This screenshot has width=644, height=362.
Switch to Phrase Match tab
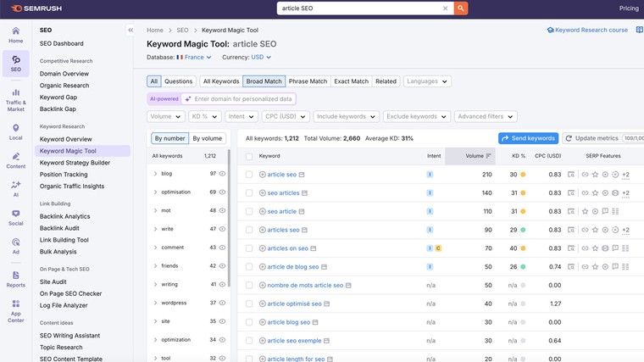tap(308, 81)
